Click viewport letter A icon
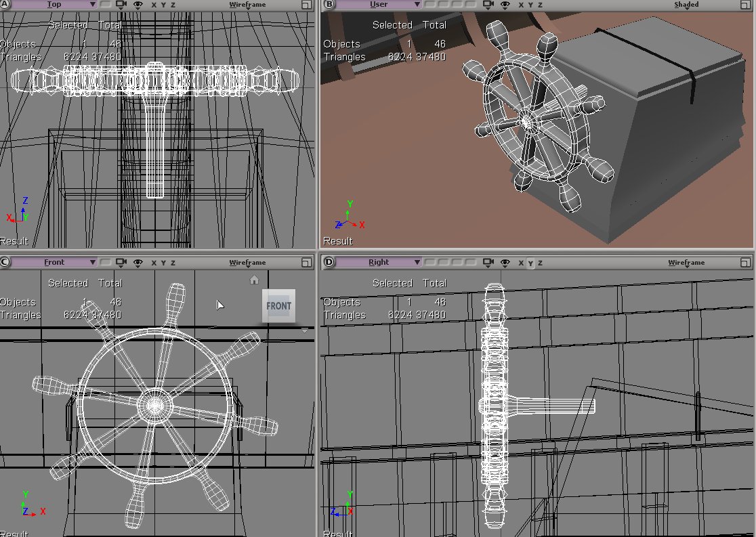The height and width of the screenshot is (537, 756). pos(7,5)
